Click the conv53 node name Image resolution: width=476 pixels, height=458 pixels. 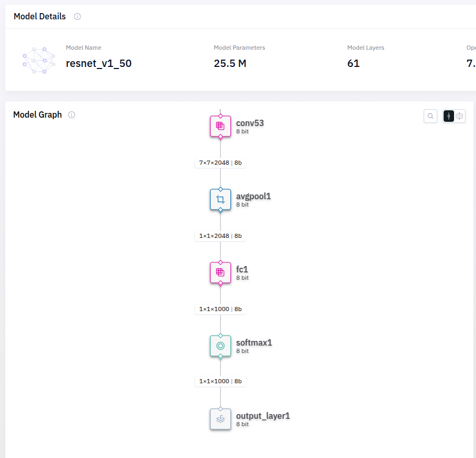click(250, 123)
